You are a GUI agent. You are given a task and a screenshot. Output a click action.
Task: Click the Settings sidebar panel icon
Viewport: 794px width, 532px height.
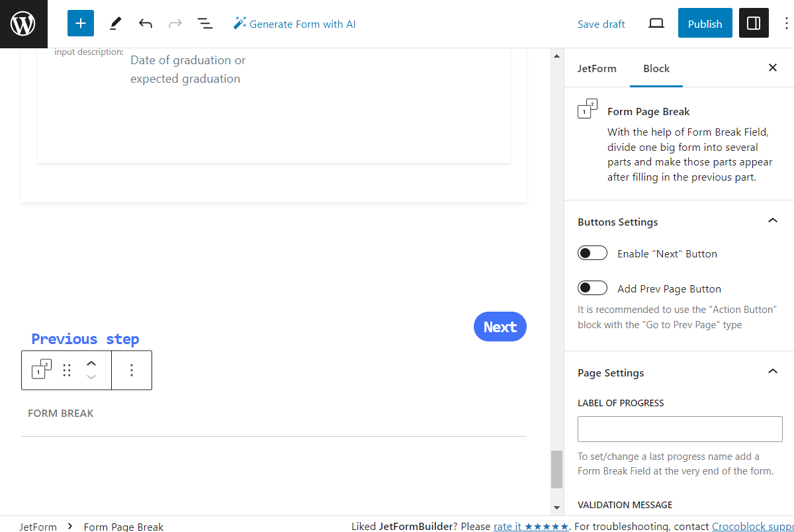click(x=754, y=22)
